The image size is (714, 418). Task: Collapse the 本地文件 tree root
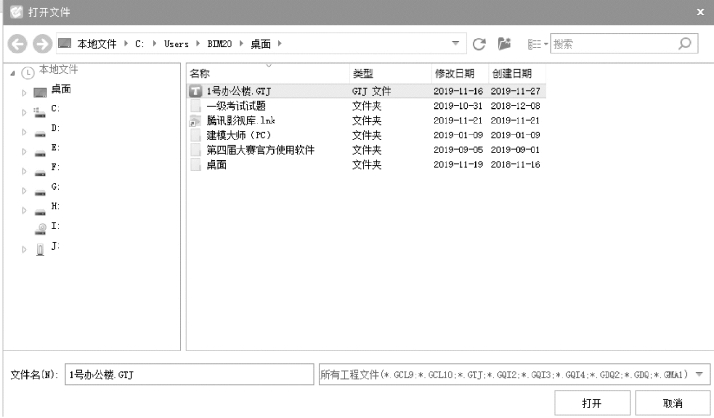(x=13, y=73)
